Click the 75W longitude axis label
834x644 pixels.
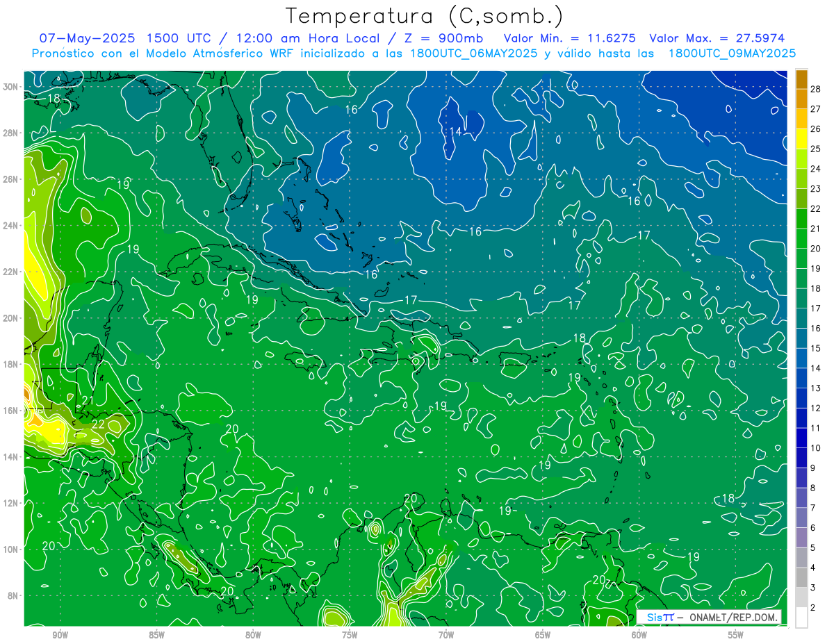point(350,635)
